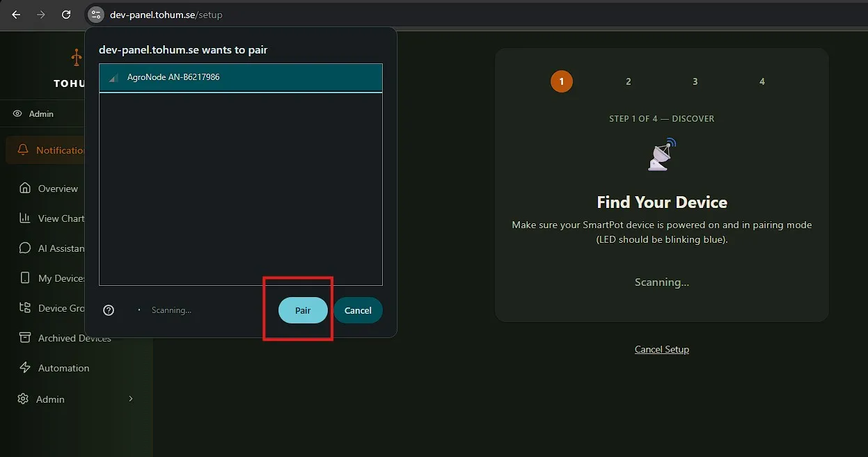Open Notifications via the bell icon
868x457 pixels.
tap(24, 150)
